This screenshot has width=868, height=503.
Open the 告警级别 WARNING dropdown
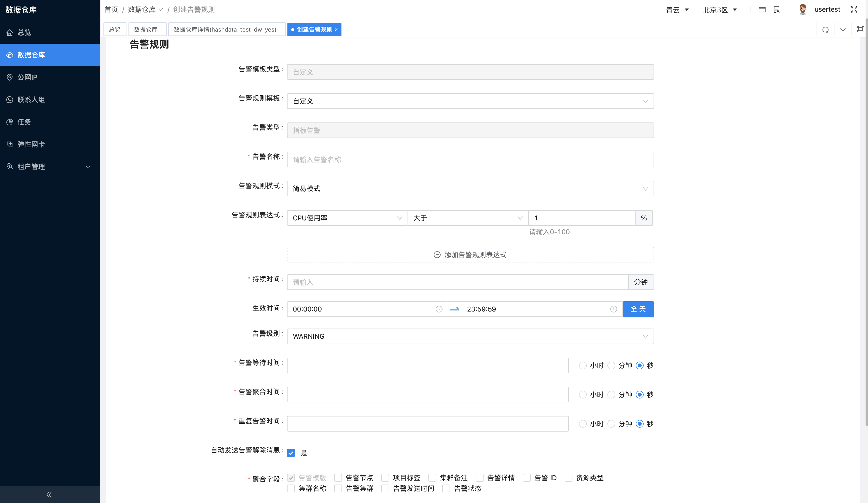coord(470,336)
